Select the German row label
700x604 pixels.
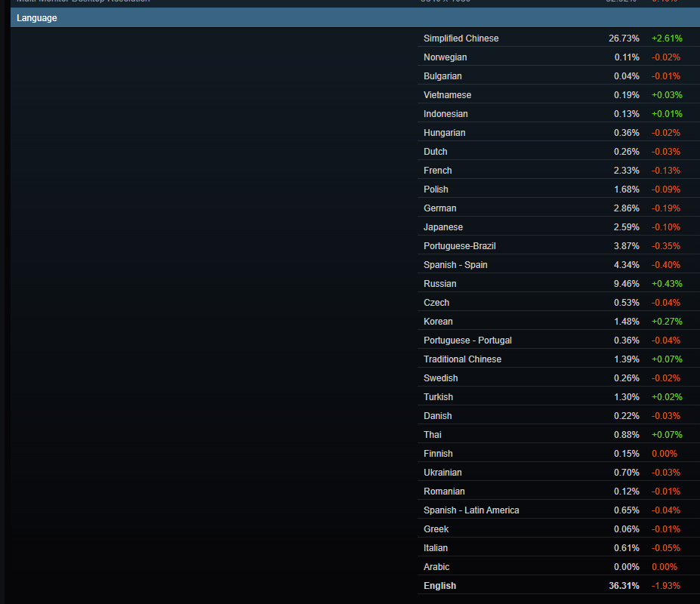(439, 208)
